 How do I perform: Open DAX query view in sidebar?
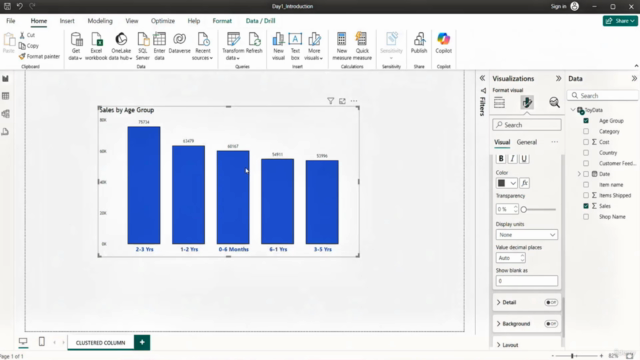point(6,131)
